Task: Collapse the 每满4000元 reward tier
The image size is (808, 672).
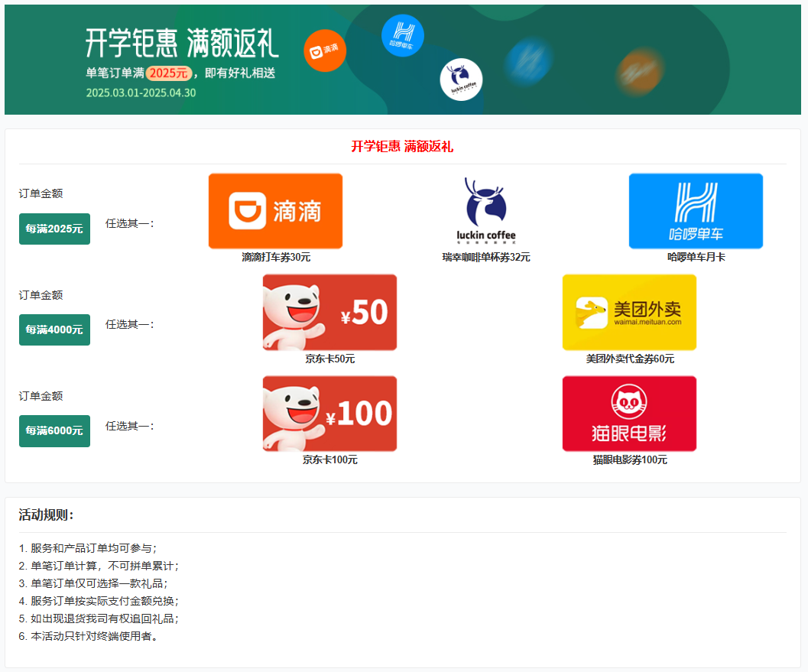Action: (x=54, y=330)
